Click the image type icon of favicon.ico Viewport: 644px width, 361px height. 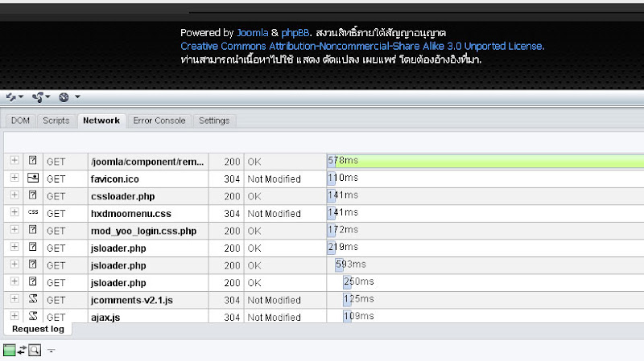click(33, 178)
